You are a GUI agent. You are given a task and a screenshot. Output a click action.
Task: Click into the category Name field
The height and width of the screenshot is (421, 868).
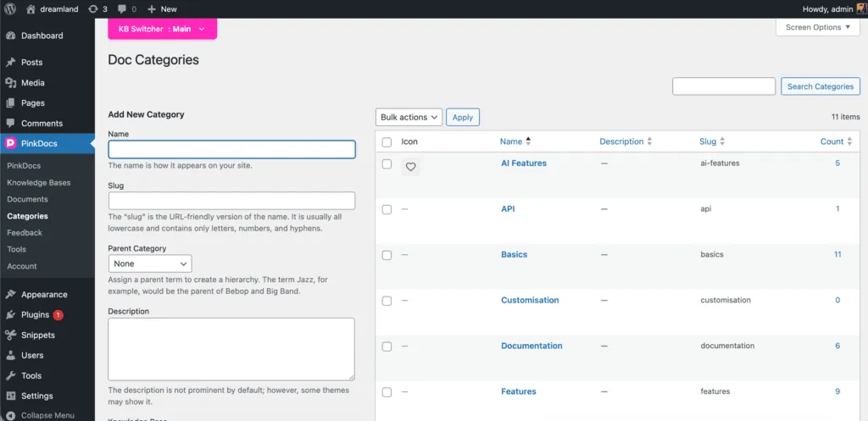[x=231, y=149]
